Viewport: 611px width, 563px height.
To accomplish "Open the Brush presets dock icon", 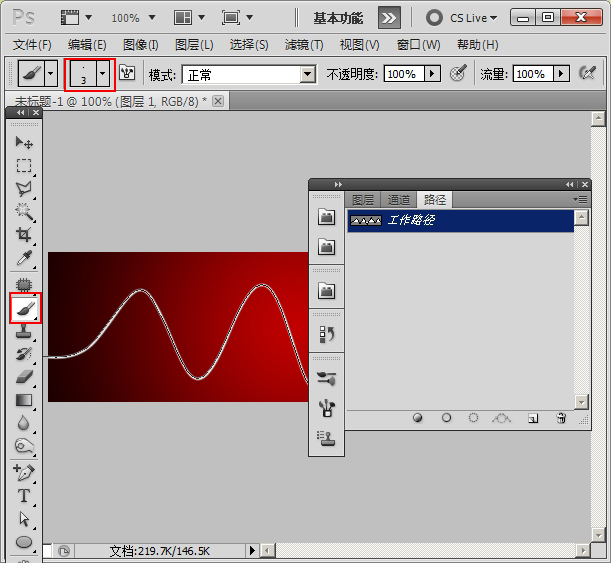I will coord(327,378).
